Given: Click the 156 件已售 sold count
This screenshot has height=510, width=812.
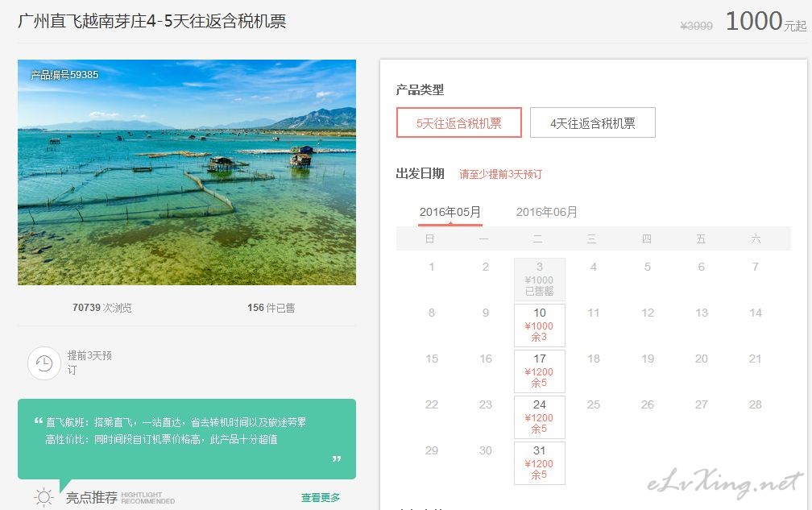Looking at the screenshot, I should (x=271, y=308).
